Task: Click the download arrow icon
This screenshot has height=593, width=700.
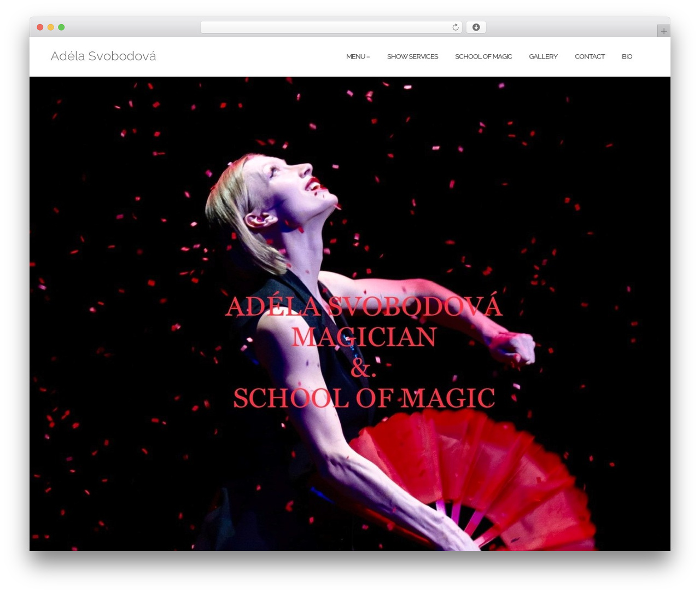Action: pyautogui.click(x=476, y=27)
